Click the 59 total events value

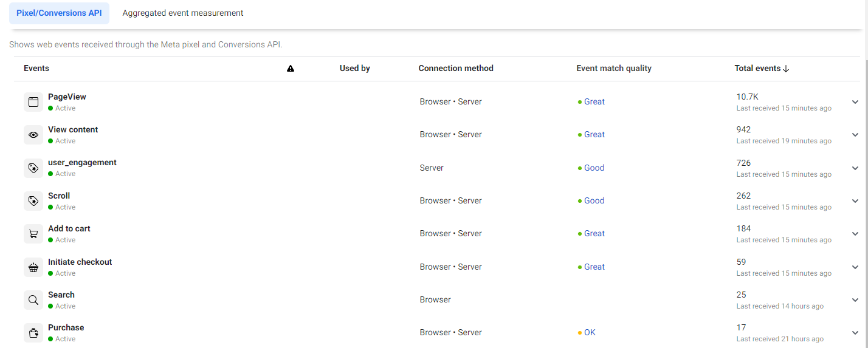click(742, 262)
